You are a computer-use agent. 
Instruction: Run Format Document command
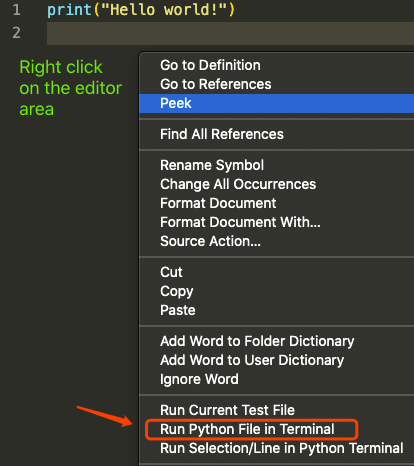(x=277, y=203)
